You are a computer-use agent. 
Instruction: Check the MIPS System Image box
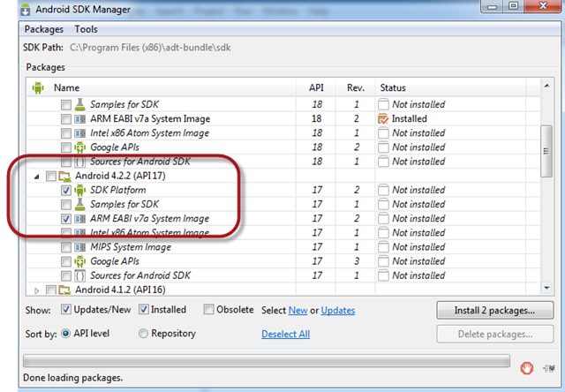[x=66, y=247]
